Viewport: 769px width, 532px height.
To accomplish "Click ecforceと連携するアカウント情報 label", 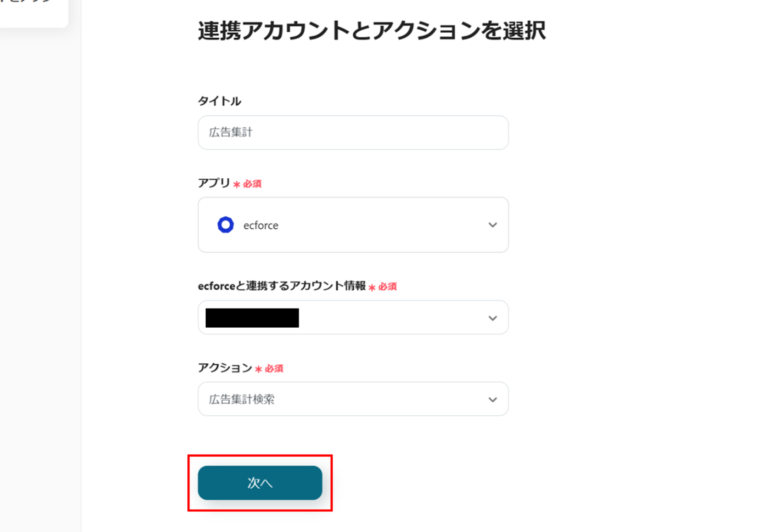I will pos(282,286).
